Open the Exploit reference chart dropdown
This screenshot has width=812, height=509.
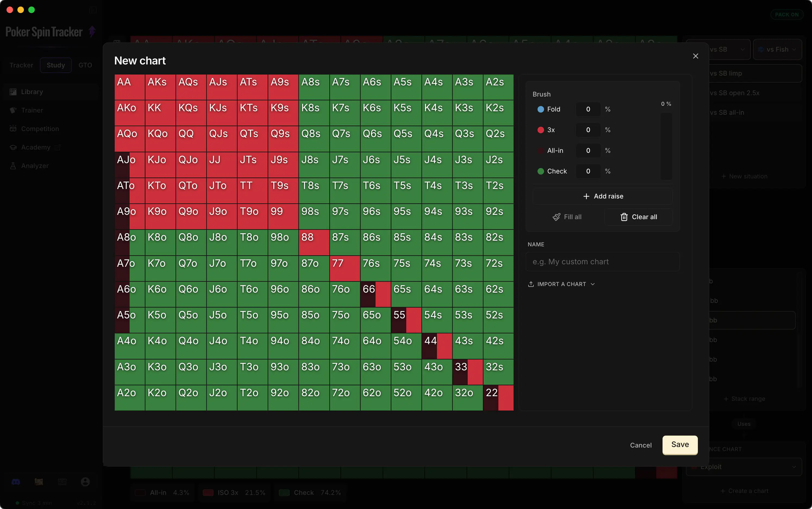744,467
